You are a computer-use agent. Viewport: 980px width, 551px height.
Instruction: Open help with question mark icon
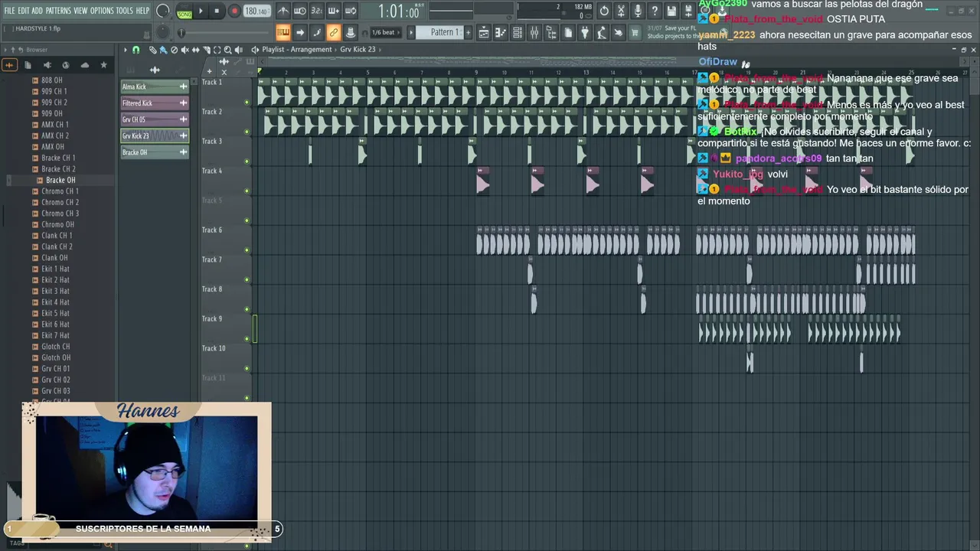pyautogui.click(x=655, y=11)
